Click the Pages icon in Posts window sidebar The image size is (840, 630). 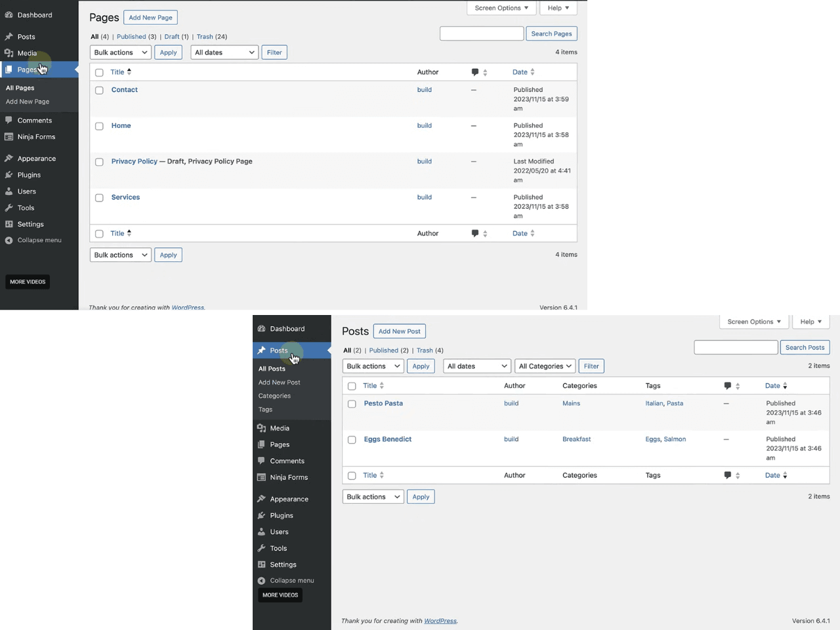[261, 444]
